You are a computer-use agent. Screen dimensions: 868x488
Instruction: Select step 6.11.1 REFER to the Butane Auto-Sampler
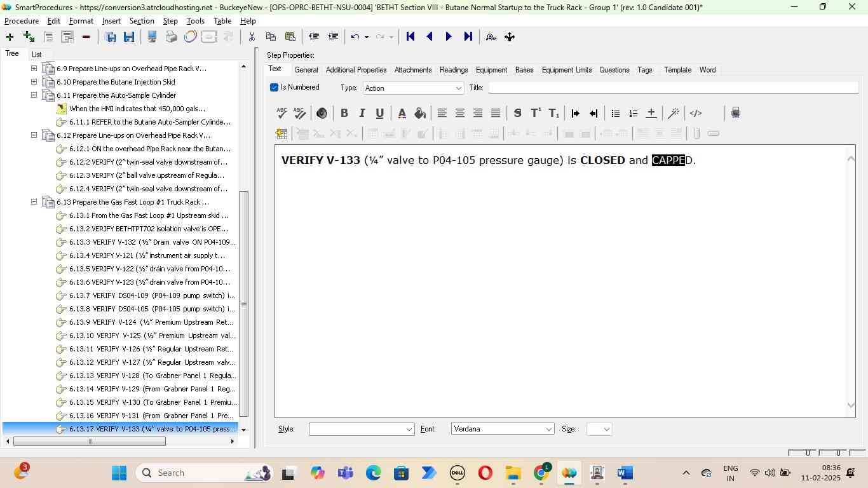pos(150,122)
